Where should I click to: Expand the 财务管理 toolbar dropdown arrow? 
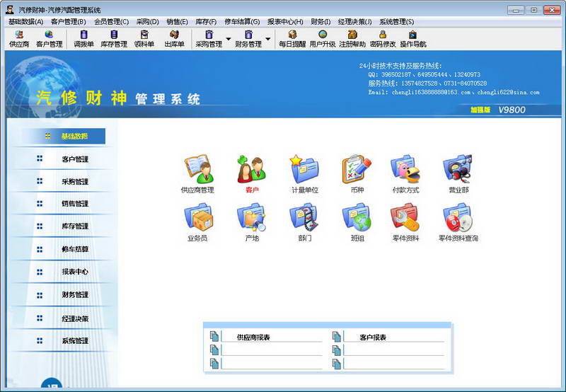coord(268,39)
